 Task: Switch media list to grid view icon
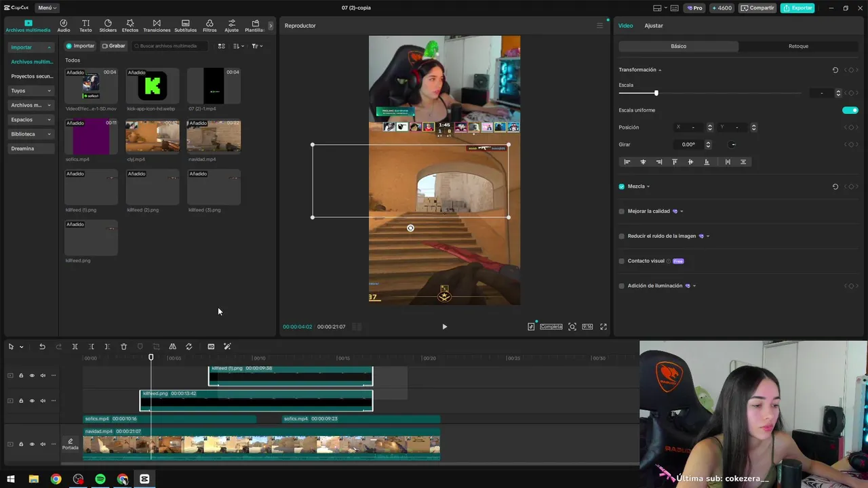click(x=221, y=46)
